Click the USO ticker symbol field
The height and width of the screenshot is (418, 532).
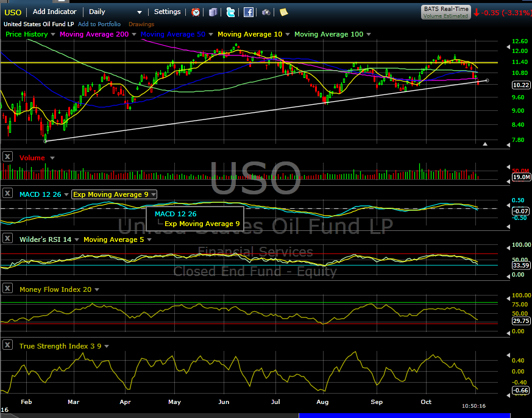click(x=13, y=12)
